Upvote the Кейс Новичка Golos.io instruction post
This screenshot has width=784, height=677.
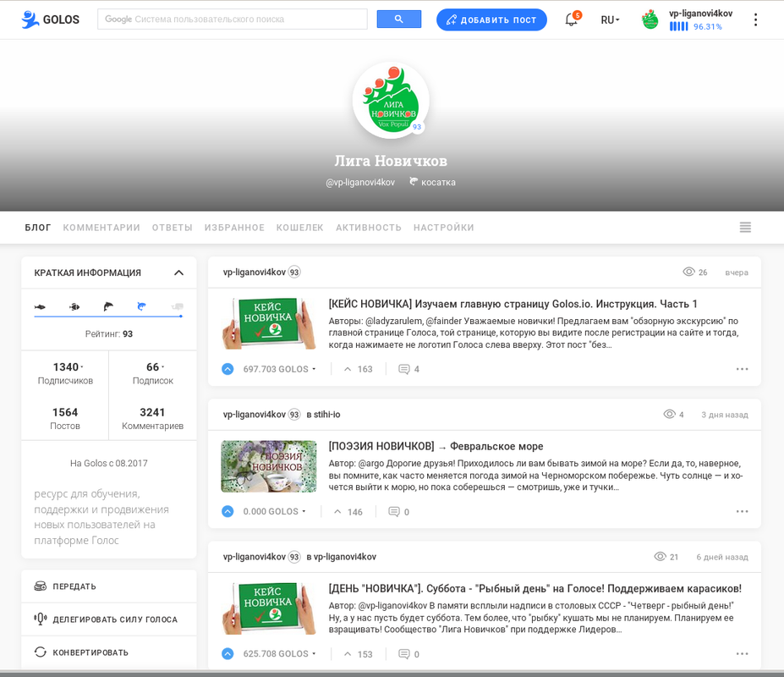tap(228, 369)
